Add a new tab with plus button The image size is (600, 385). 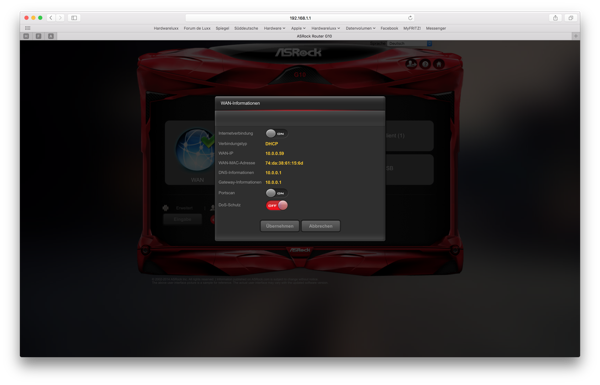[576, 36]
